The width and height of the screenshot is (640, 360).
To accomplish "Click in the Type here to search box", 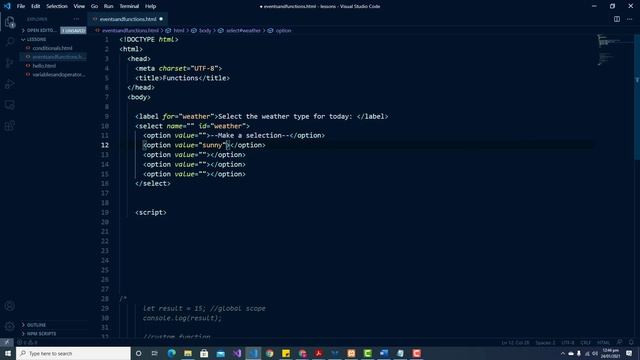I will coord(73,353).
